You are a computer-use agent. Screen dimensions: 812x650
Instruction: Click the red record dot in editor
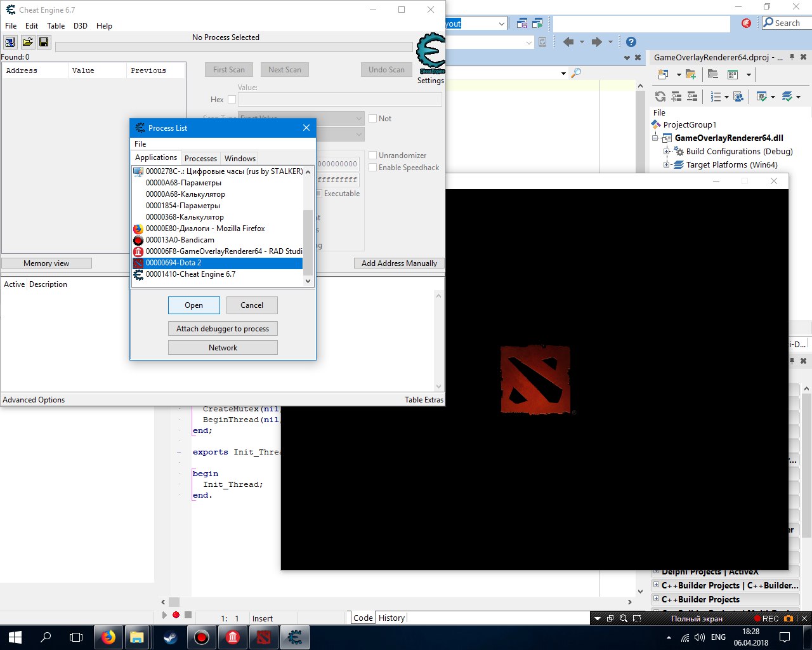176,614
